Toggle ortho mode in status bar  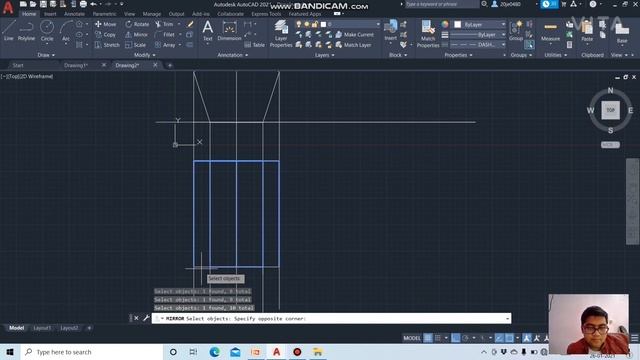(x=456, y=338)
